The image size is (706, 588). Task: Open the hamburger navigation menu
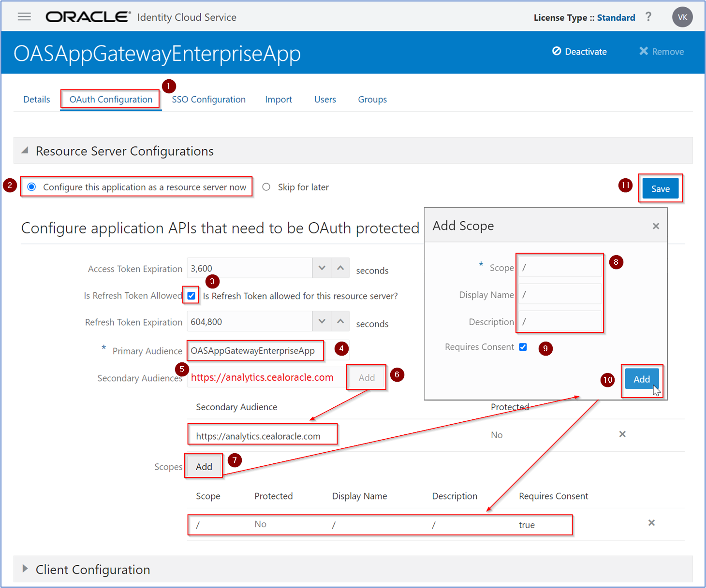(x=24, y=17)
